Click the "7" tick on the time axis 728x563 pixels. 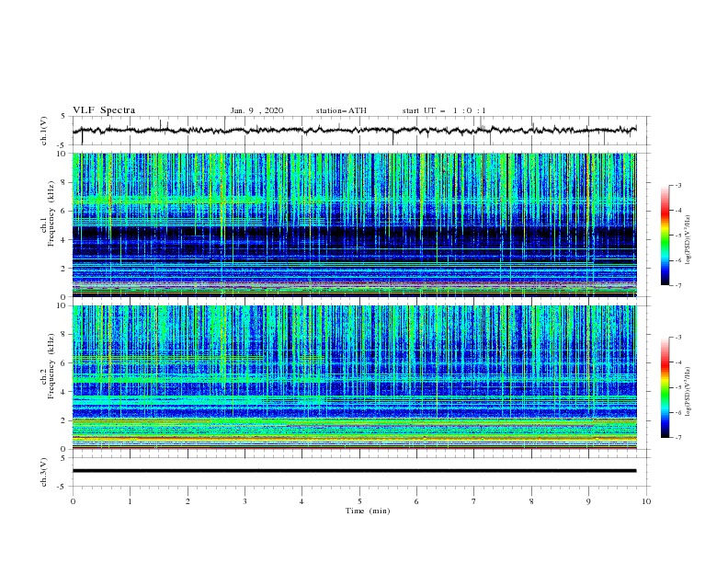[473, 501]
